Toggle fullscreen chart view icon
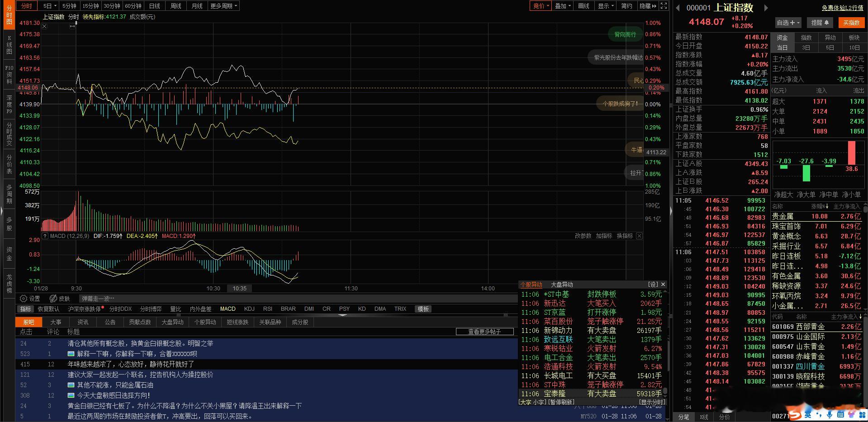Screen dimensions: 868x422 (664, 6)
